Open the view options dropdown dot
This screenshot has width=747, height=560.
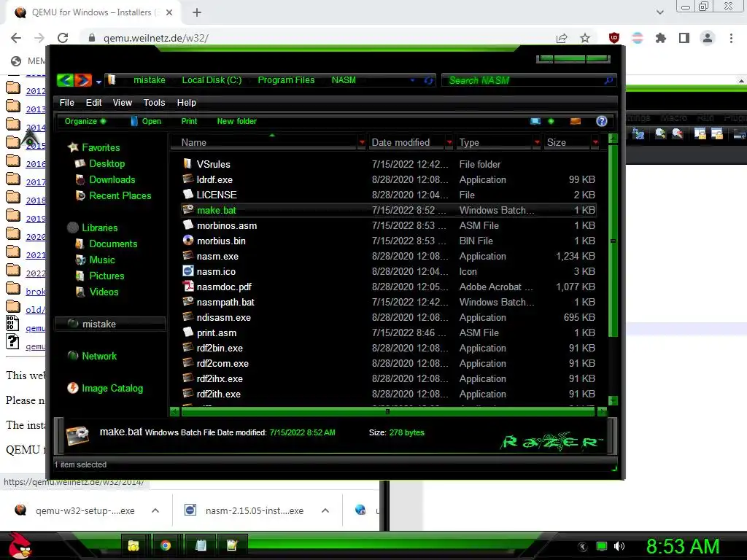click(x=551, y=121)
